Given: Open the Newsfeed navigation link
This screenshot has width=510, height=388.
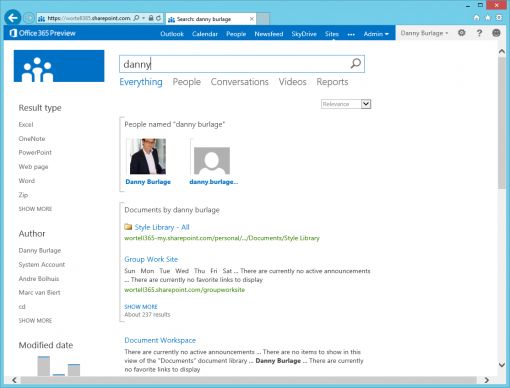Looking at the screenshot, I should pyautogui.click(x=269, y=34).
